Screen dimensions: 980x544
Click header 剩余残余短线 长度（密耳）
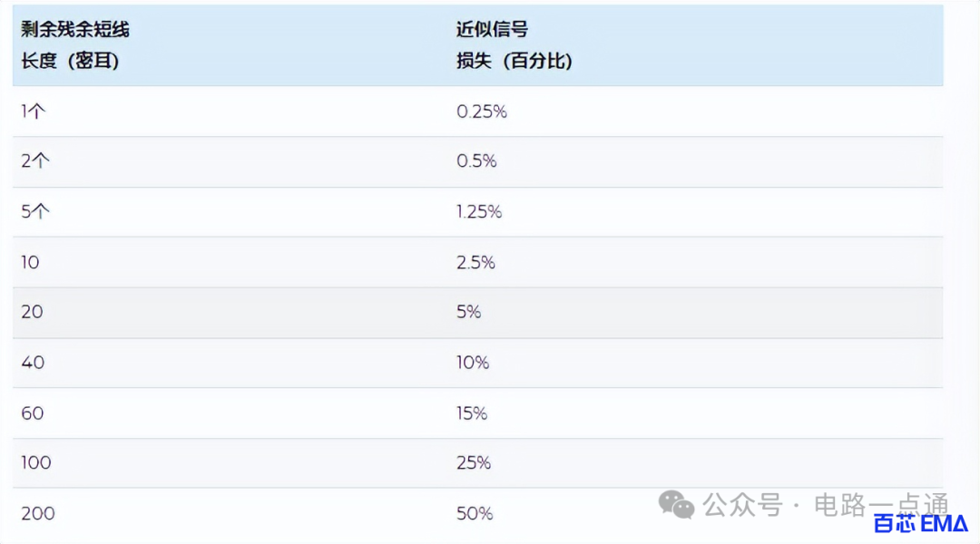(x=75, y=45)
